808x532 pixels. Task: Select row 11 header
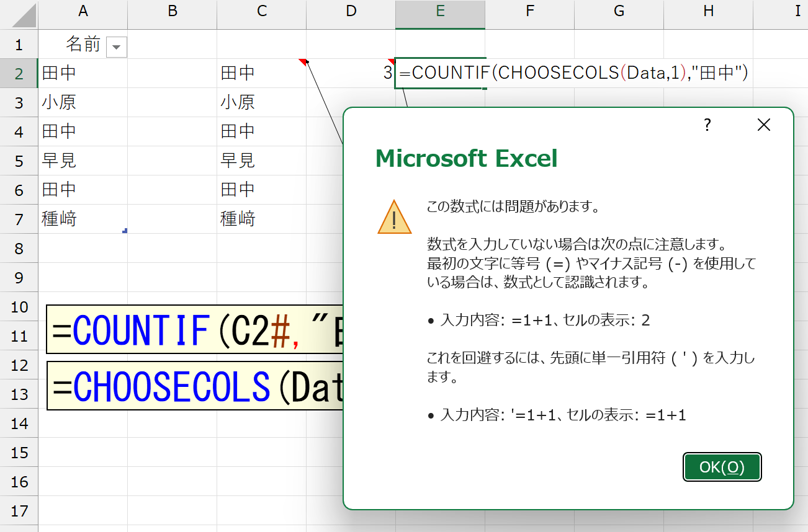pos(19,335)
